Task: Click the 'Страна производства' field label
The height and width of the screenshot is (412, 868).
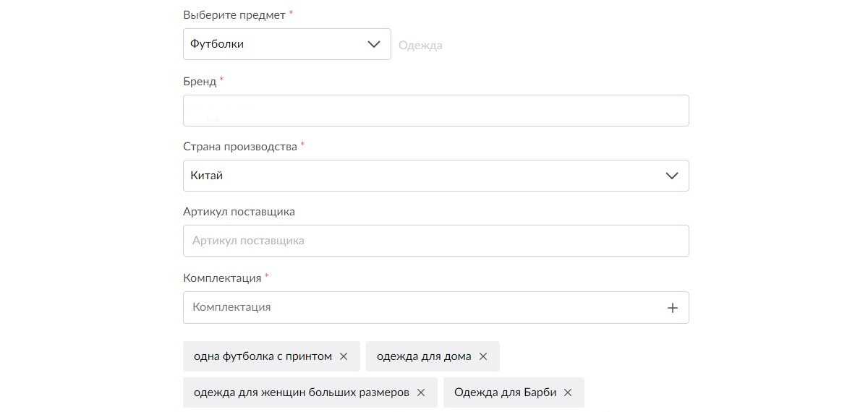Action: pyautogui.click(x=240, y=146)
